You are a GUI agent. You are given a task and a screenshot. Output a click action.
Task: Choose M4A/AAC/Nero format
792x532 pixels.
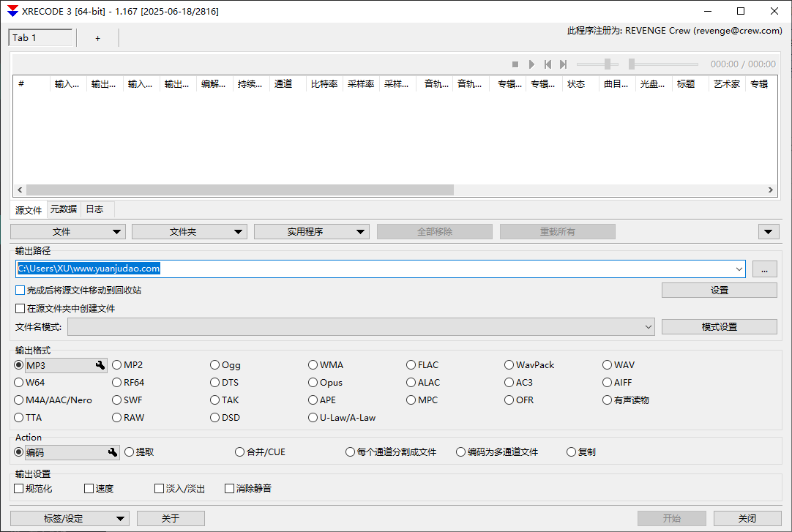tap(53, 400)
